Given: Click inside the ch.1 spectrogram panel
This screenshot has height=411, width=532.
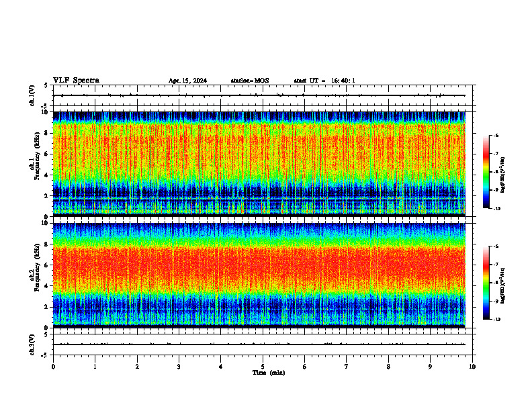Looking at the screenshot, I should tap(259, 164).
